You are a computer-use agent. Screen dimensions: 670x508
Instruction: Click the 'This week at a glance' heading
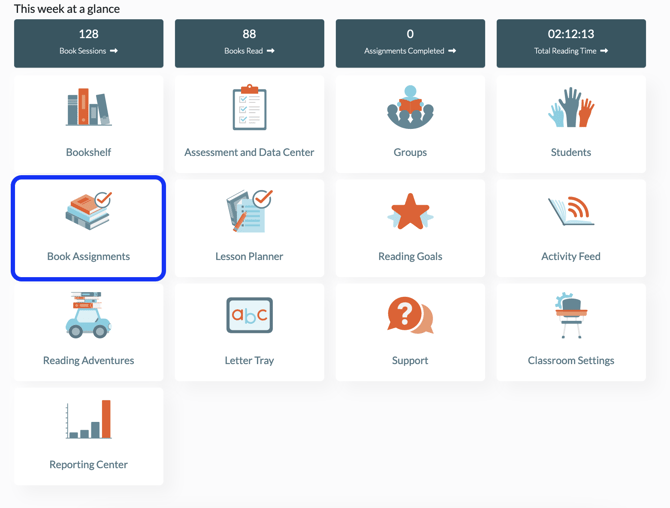(67, 9)
